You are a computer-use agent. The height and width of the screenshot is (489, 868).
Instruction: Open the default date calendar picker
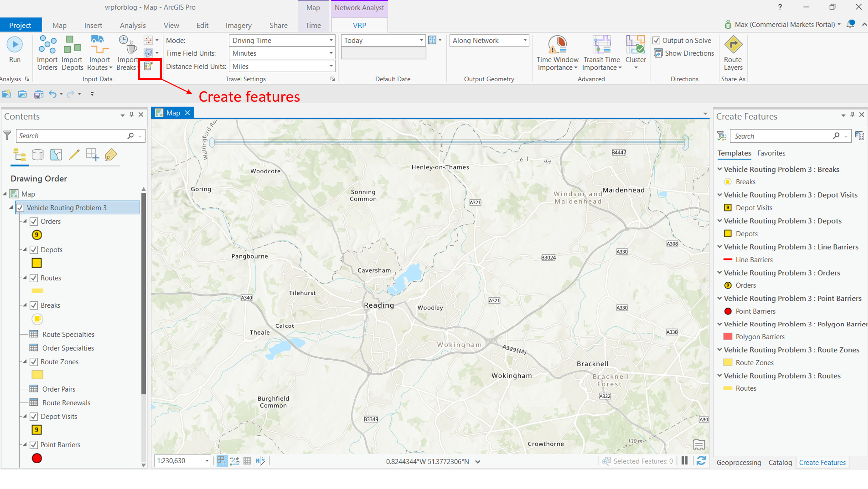pyautogui.click(x=433, y=40)
